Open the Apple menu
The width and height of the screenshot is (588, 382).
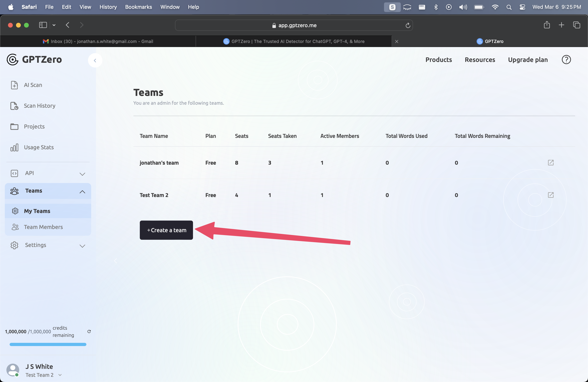point(11,7)
